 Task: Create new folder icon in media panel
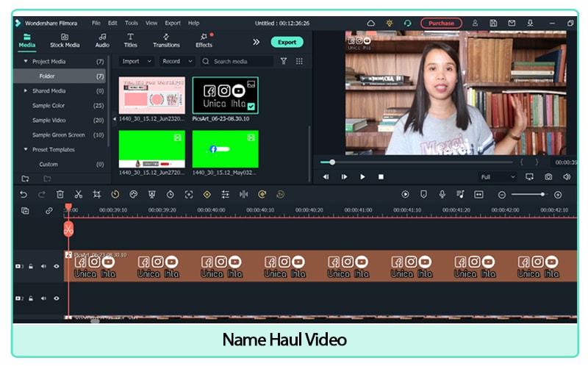click(26, 179)
